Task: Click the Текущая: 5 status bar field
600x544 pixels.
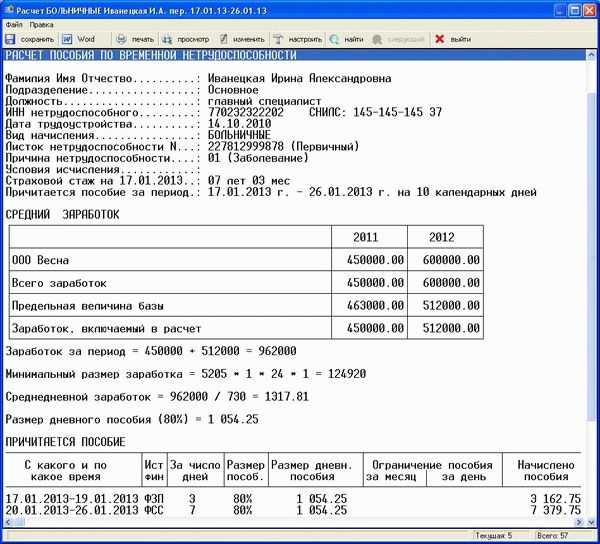Action: coord(493,535)
